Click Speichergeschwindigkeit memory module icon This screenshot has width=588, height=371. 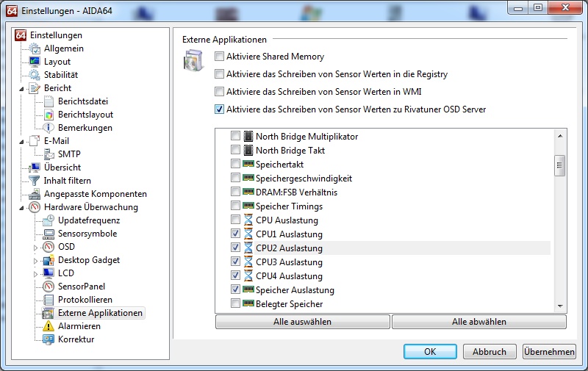248,177
